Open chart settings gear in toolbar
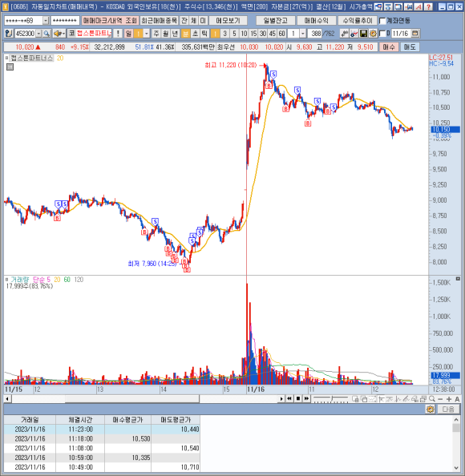The width and height of the screenshot is (465, 476). [373, 34]
